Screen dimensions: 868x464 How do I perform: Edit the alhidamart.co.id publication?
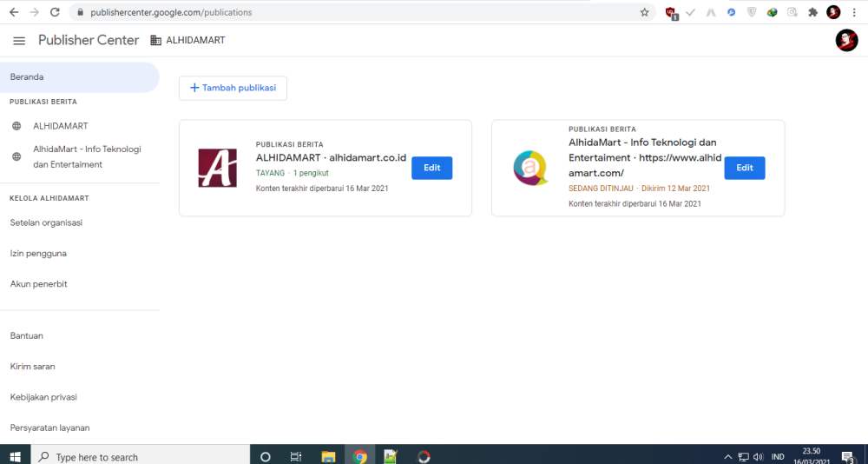click(431, 168)
